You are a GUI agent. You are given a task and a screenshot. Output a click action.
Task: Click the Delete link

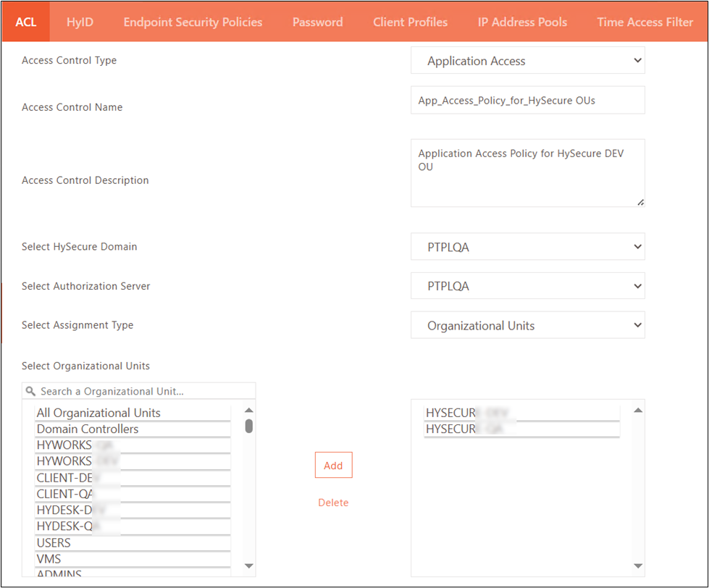[x=333, y=503]
